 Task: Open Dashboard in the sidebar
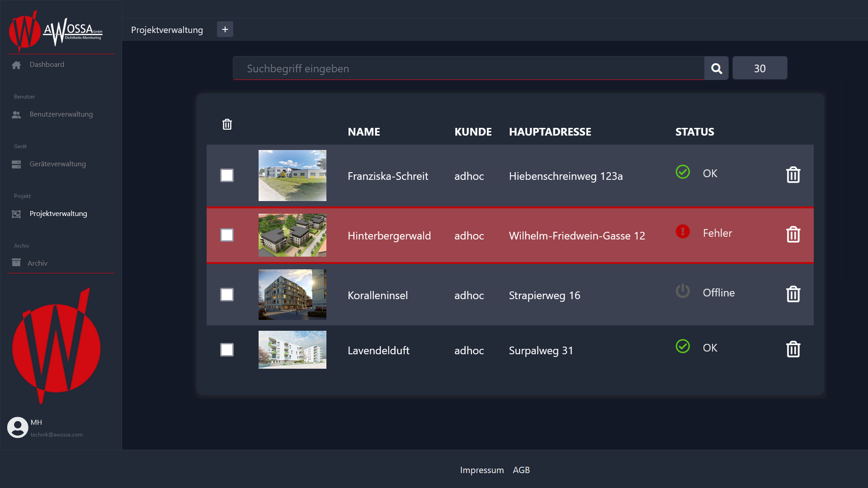pyautogui.click(x=47, y=65)
